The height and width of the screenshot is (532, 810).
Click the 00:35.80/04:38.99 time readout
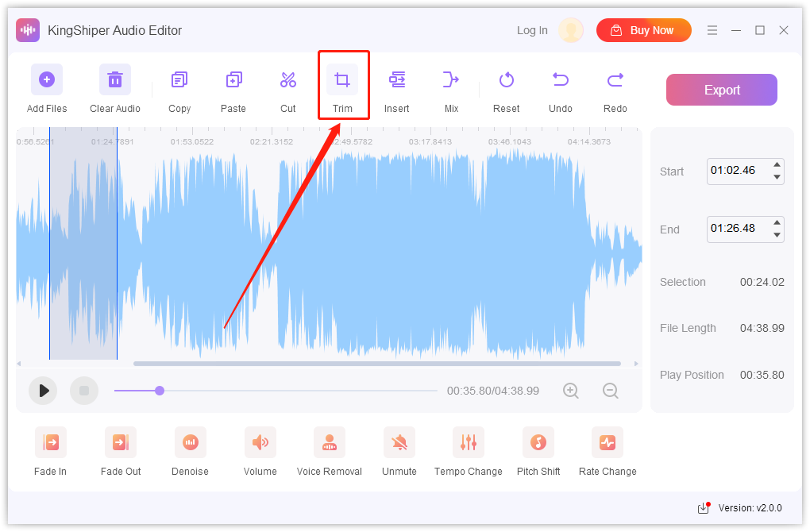click(493, 391)
